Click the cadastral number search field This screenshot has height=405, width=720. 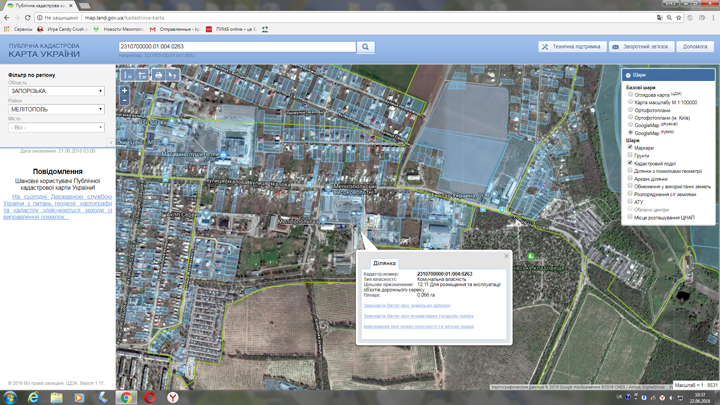tap(235, 47)
